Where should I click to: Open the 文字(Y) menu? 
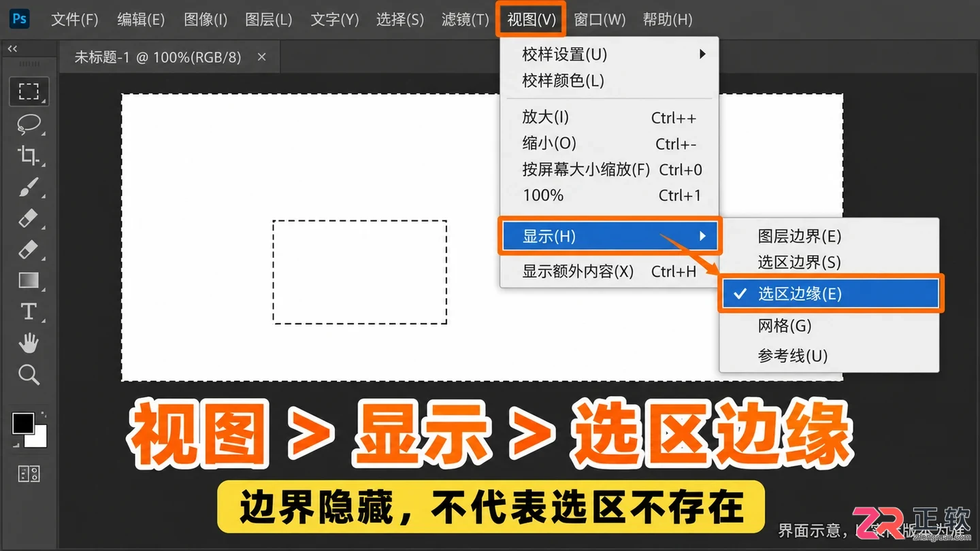(x=335, y=20)
